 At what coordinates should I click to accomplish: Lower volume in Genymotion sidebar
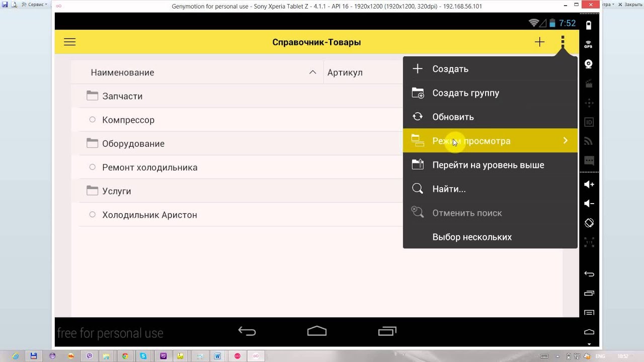pos(589,204)
